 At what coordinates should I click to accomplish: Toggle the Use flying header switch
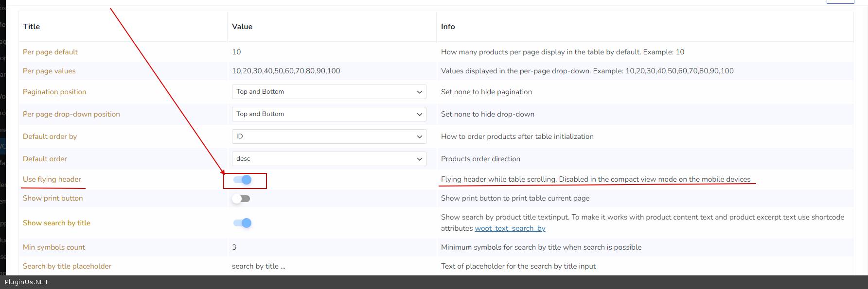coord(242,180)
